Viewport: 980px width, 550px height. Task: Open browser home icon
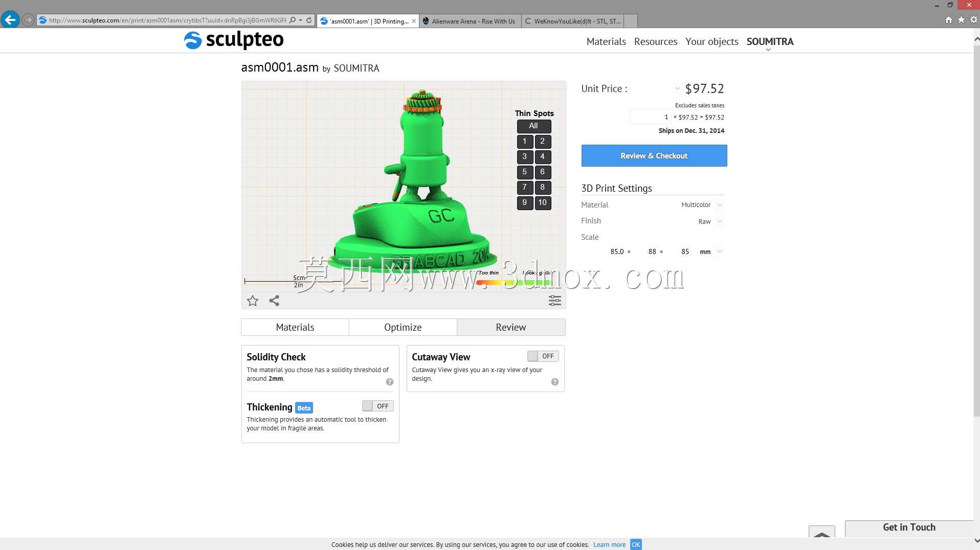949,20
